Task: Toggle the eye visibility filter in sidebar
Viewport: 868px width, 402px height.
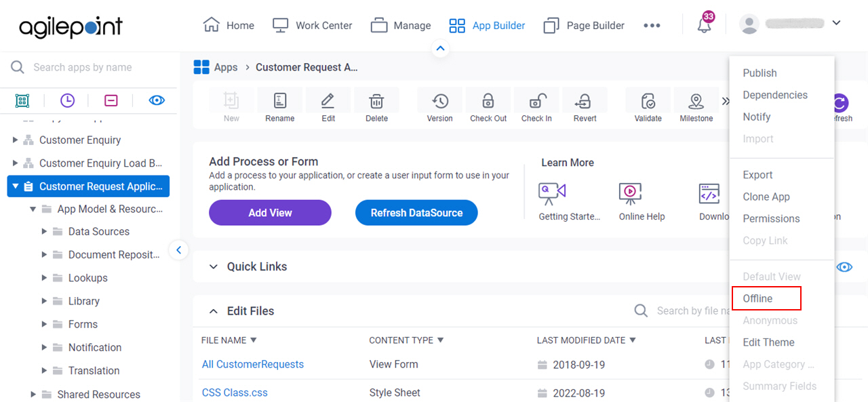Action: tap(157, 100)
